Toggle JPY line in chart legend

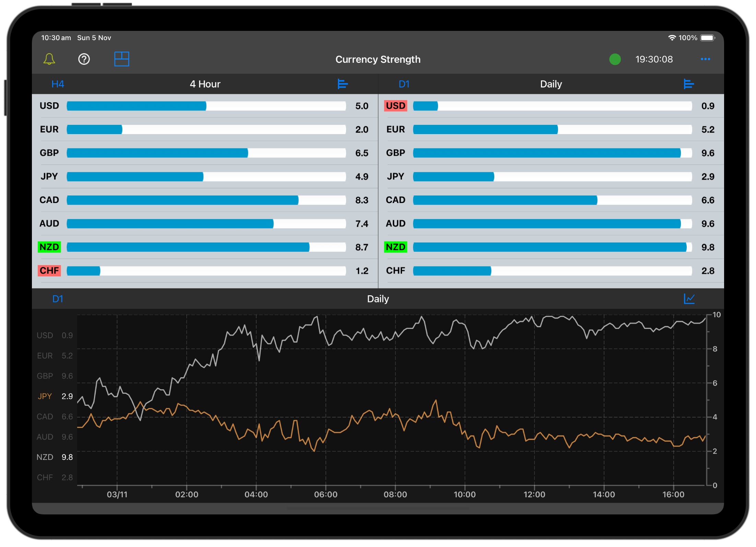(x=55, y=396)
